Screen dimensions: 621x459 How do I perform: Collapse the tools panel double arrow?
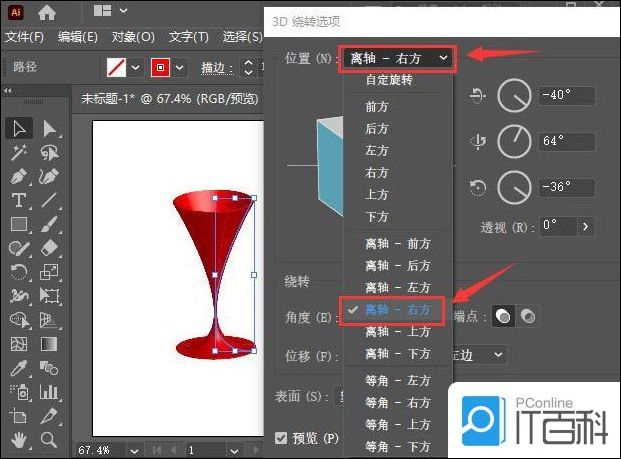click(x=8, y=91)
